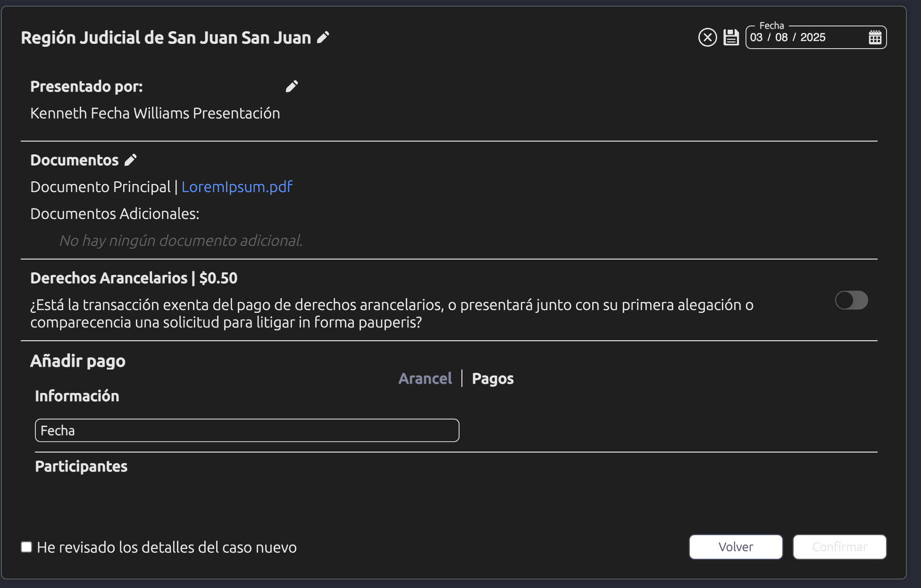The width and height of the screenshot is (921, 588).
Task: Click the circled X cancel icon
Action: click(707, 37)
